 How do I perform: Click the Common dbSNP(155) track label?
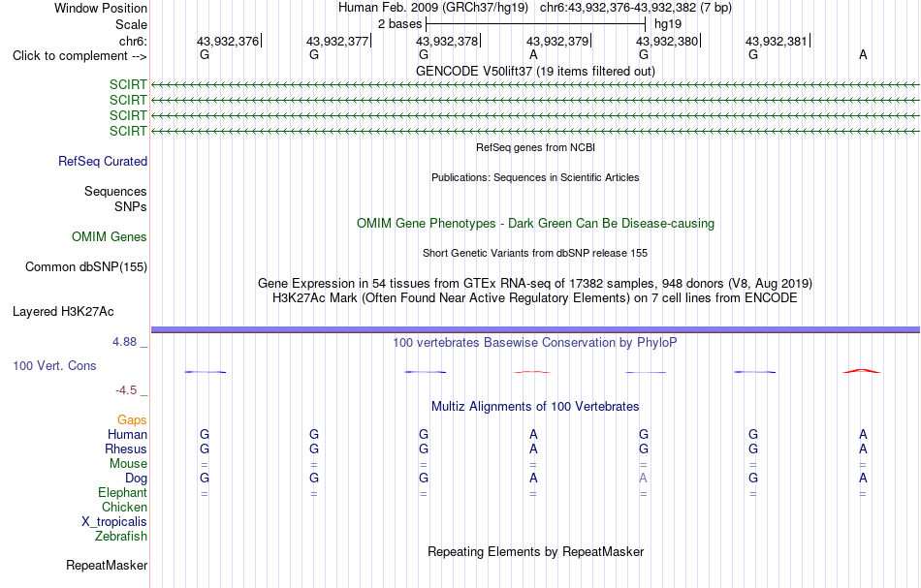pos(85,267)
